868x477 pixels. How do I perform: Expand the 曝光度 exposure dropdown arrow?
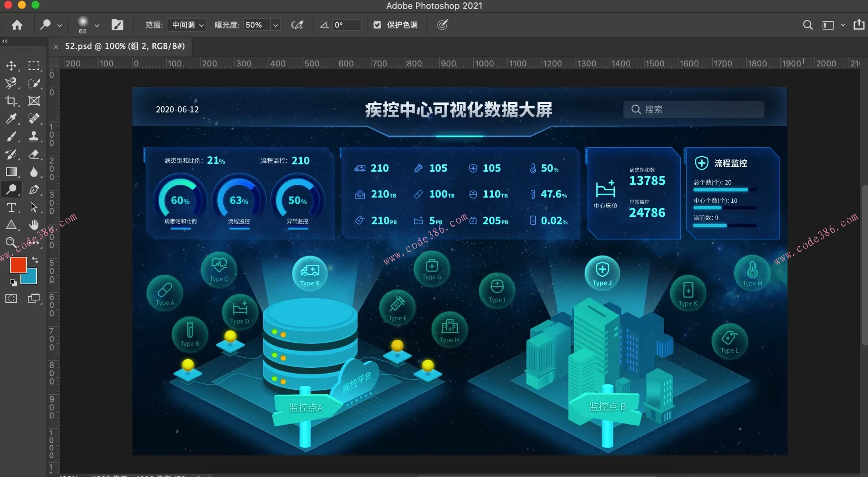(275, 25)
